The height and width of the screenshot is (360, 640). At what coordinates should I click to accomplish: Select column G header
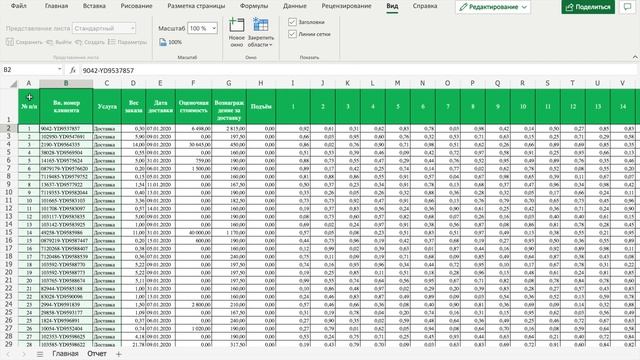pos(229,83)
